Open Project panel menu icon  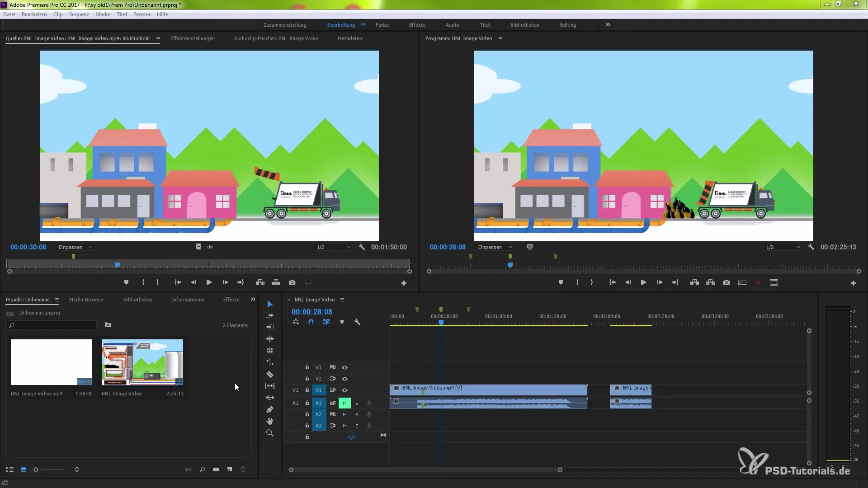click(57, 300)
